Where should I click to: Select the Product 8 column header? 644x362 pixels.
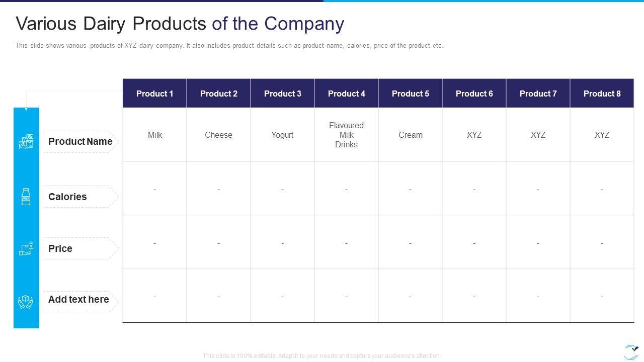tap(602, 94)
